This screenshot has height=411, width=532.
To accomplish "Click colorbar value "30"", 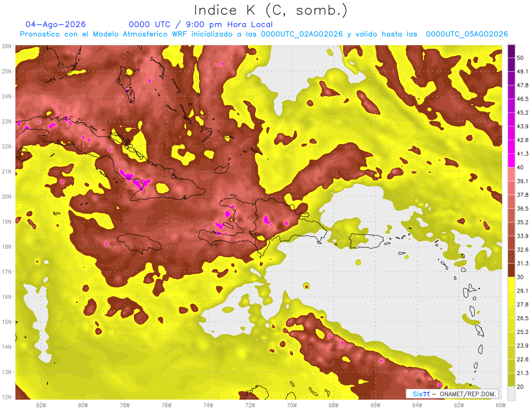I will click(x=521, y=277).
